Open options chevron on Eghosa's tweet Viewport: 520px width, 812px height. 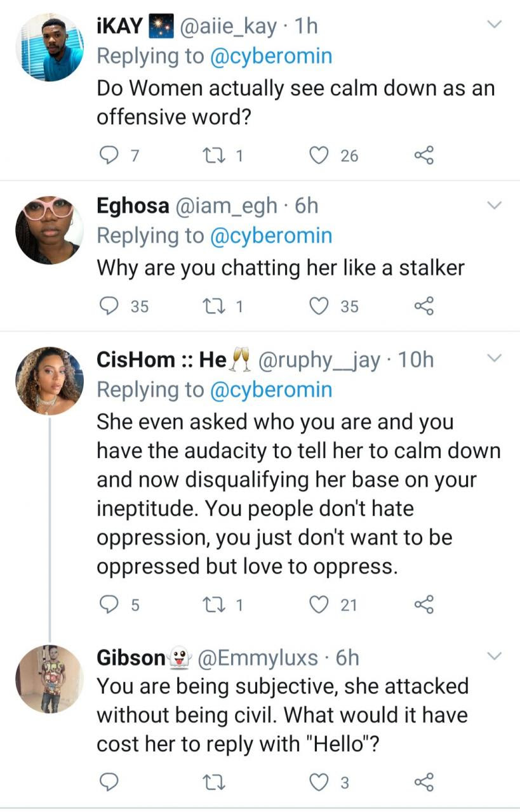tap(494, 205)
